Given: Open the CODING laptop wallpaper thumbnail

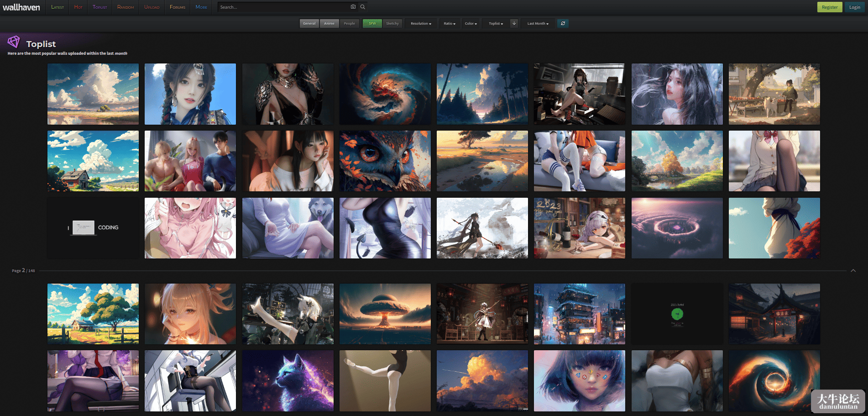Looking at the screenshot, I should (x=93, y=228).
